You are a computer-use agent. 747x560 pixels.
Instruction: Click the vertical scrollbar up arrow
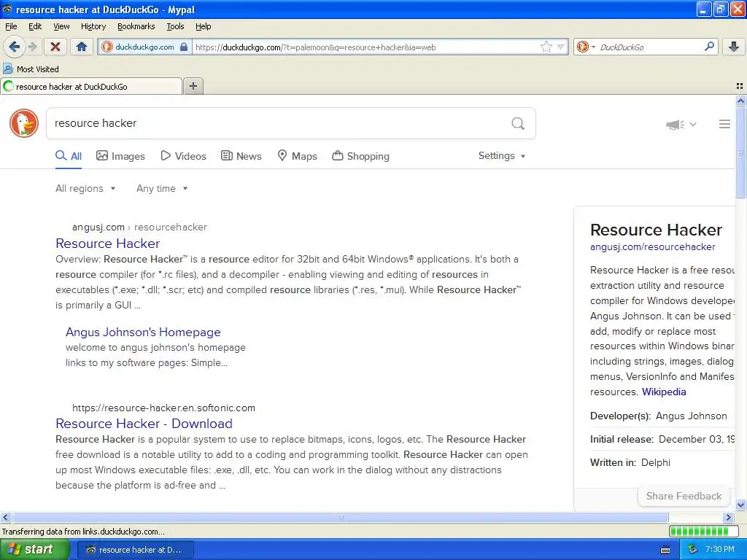tap(740, 101)
